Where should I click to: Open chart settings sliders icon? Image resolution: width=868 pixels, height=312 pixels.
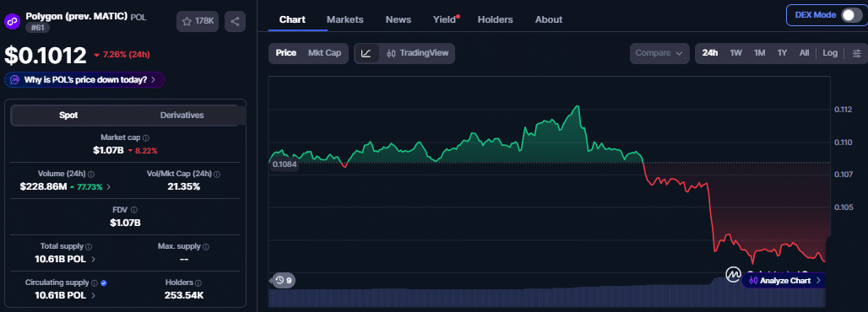(x=856, y=53)
